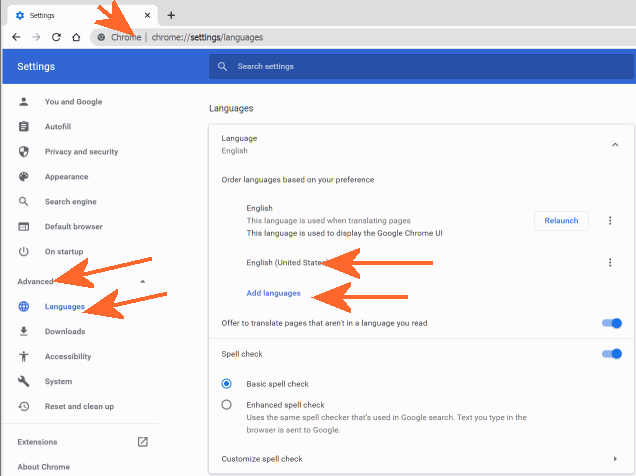Click the On startup power icon
Viewport: 636px width, 476px height.
[24, 251]
